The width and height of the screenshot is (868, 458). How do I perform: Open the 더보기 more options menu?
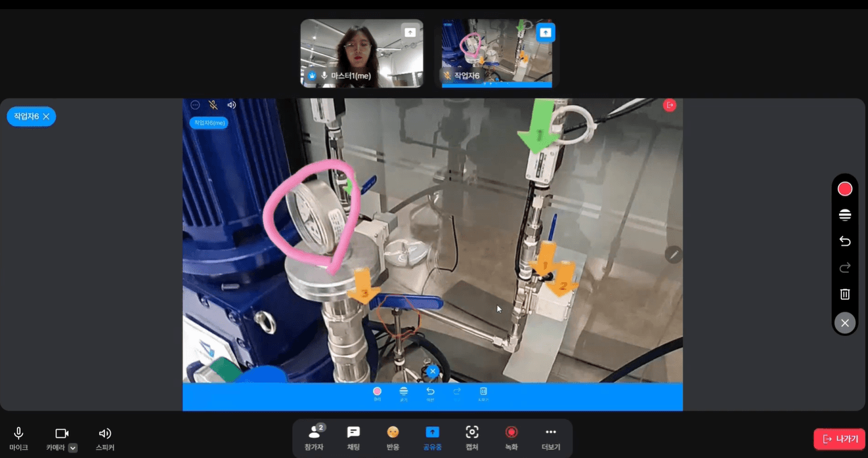(550, 438)
